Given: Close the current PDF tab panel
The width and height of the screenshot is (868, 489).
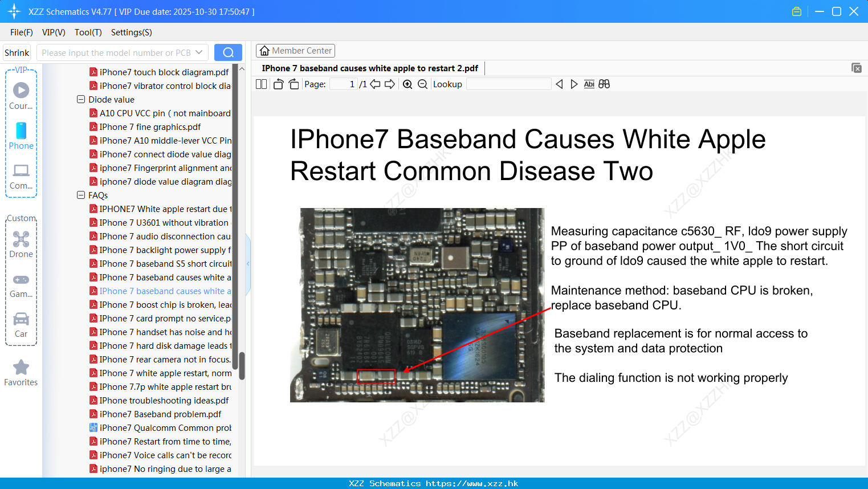Looking at the screenshot, I should [856, 68].
